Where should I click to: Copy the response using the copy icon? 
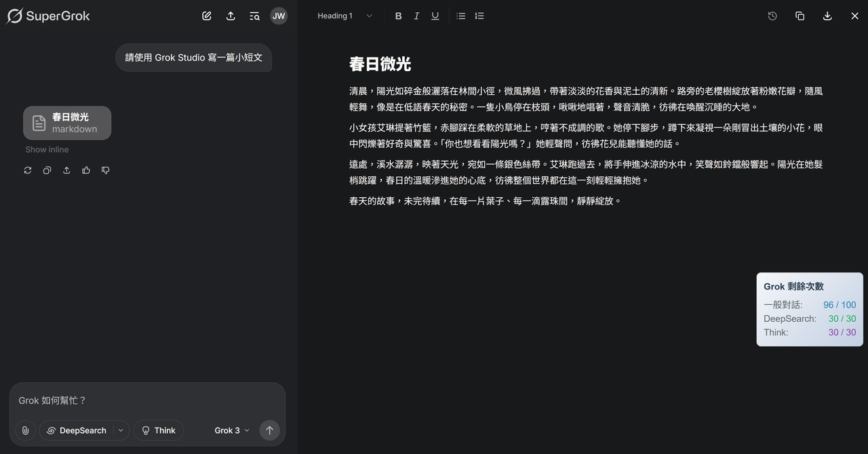point(47,170)
